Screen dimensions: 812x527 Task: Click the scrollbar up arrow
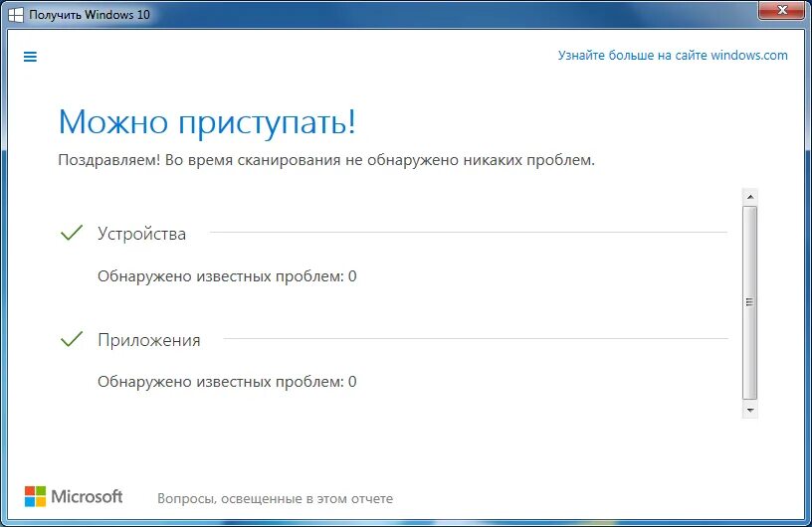[749, 197]
